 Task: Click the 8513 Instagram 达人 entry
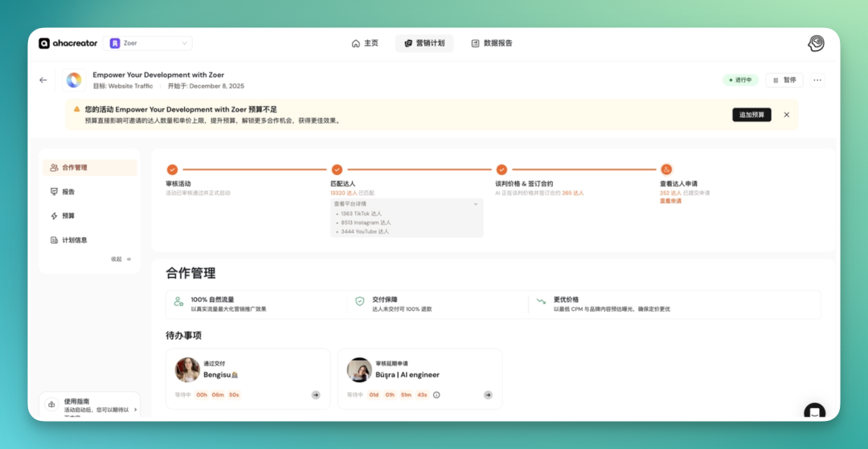366,222
